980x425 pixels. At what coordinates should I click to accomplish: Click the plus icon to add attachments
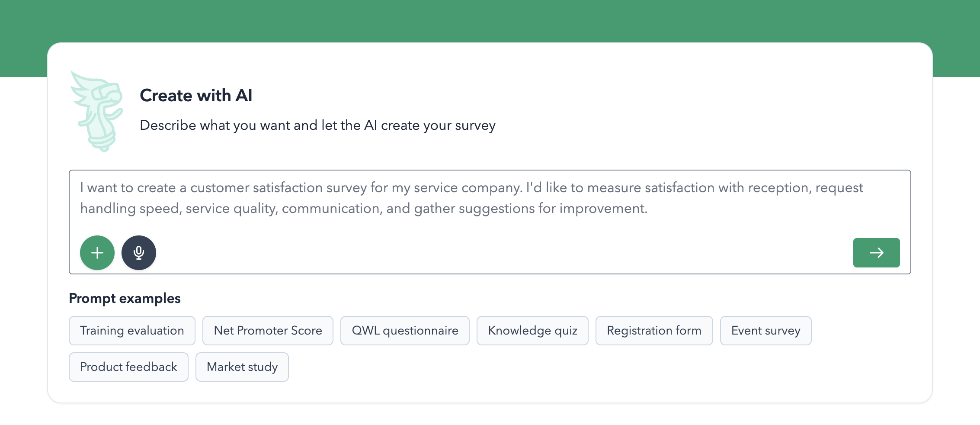click(97, 252)
